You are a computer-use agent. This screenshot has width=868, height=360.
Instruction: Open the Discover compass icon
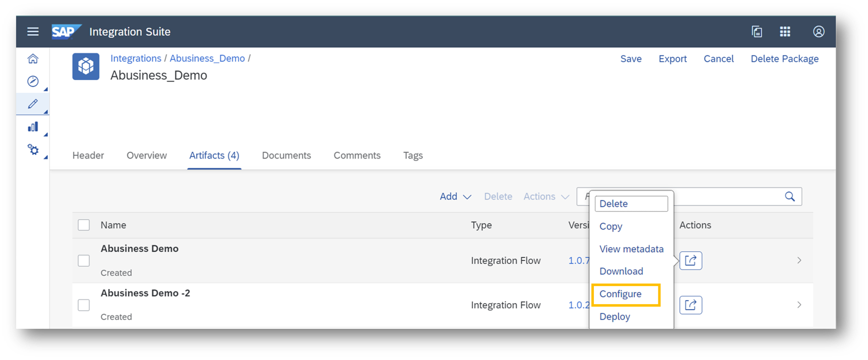coord(33,81)
